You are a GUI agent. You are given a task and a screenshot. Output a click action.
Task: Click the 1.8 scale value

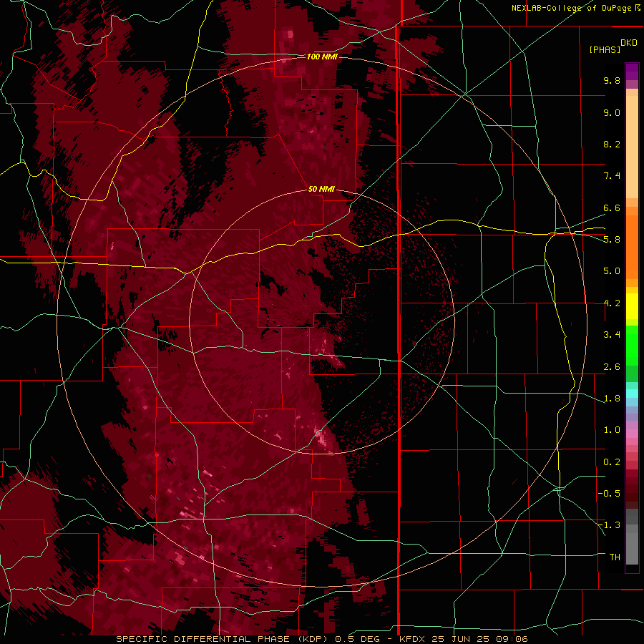pos(612,399)
